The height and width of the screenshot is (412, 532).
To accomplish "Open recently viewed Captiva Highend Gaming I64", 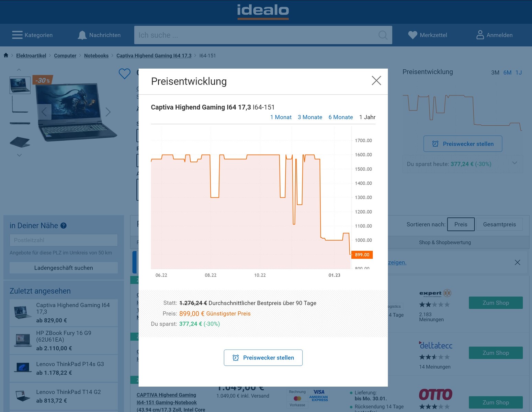I will point(64,313).
